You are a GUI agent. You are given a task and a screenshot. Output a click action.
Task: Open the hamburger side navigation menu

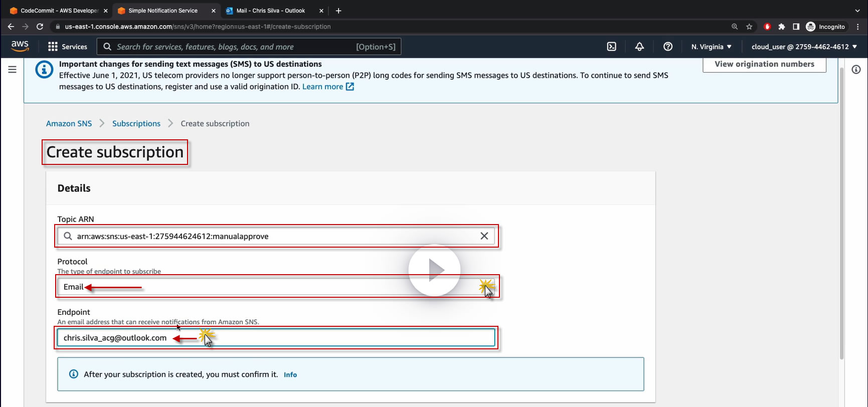[13, 70]
